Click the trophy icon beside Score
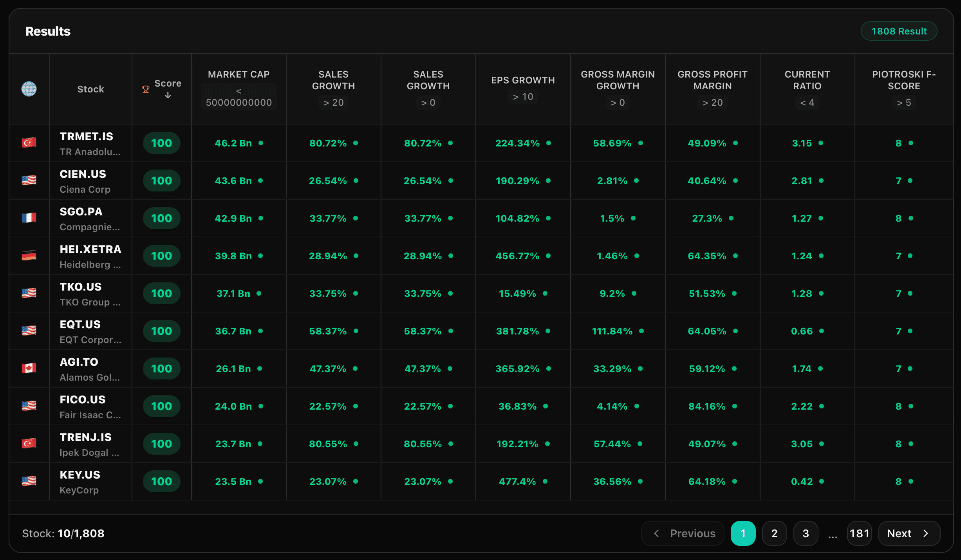This screenshot has width=961, height=560. pyautogui.click(x=146, y=89)
